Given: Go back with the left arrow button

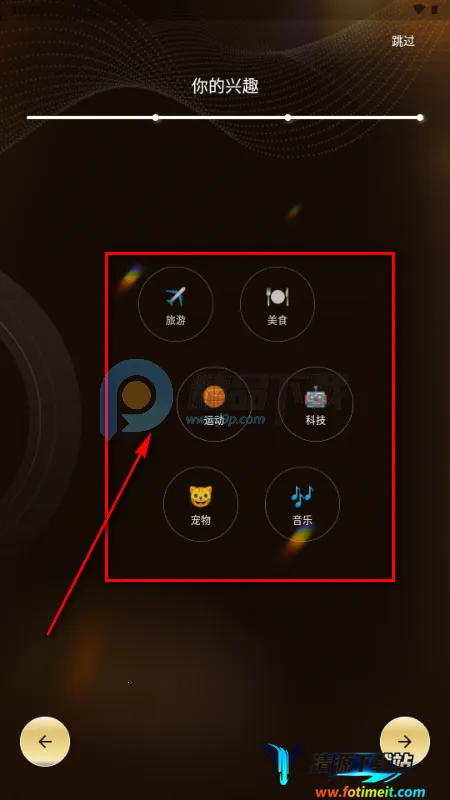Looking at the screenshot, I should [x=45, y=741].
